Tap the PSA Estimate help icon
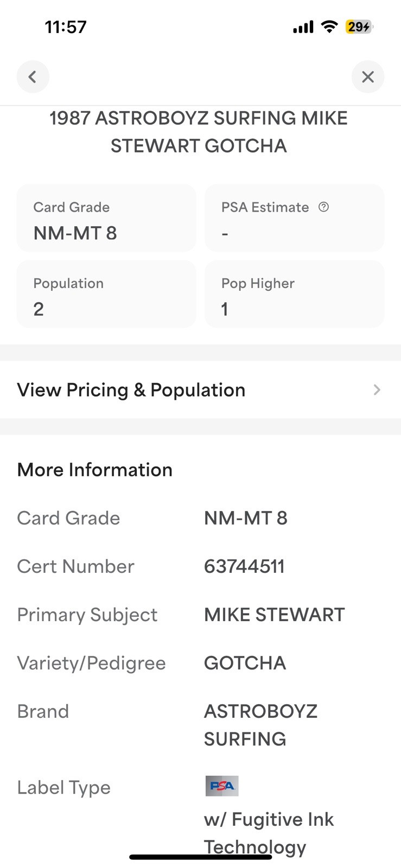Viewport: 401px width, 868px height. [x=323, y=207]
